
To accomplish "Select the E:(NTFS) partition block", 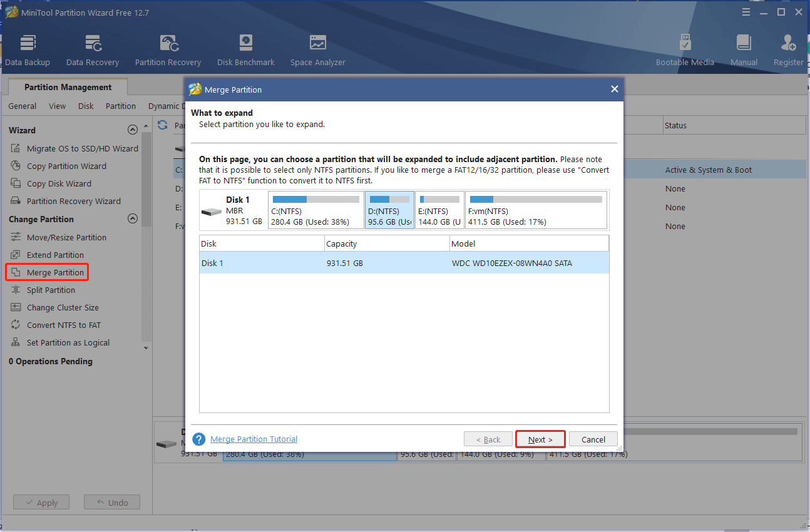I will [440, 210].
